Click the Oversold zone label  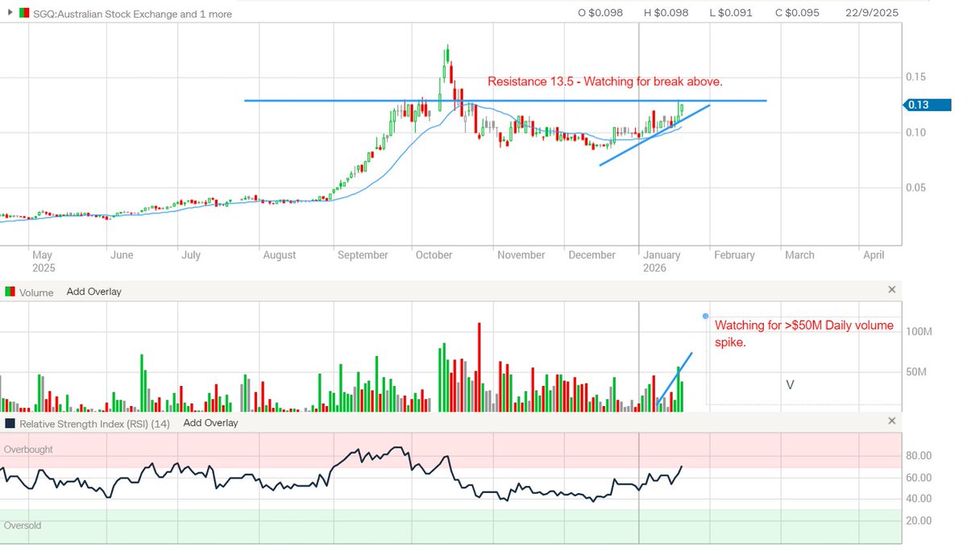[x=23, y=525]
